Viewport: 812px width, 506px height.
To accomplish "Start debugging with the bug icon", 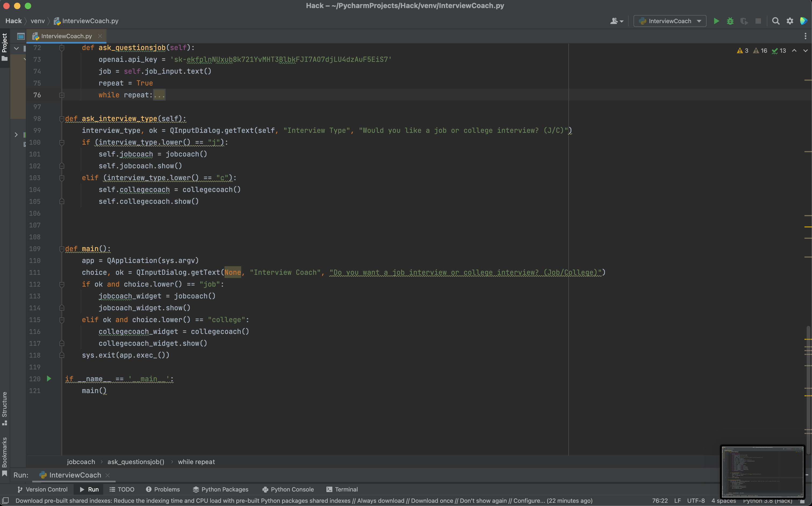I will (730, 21).
